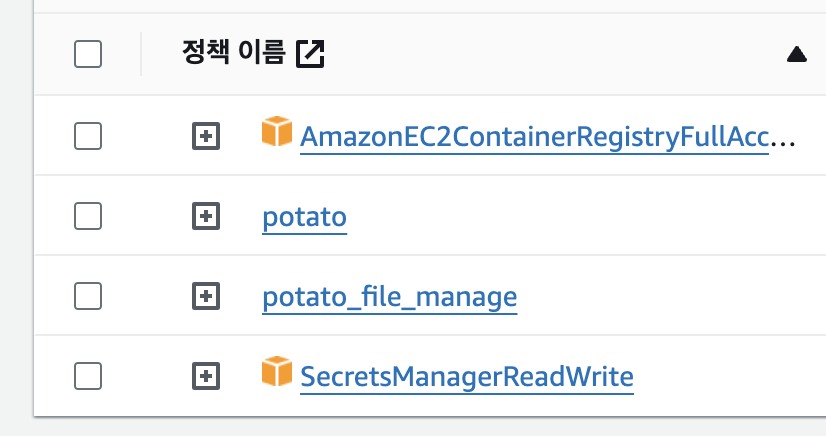This screenshot has width=826, height=436.
Task: Click the 정책 이름 column header label
Action: 234,52
